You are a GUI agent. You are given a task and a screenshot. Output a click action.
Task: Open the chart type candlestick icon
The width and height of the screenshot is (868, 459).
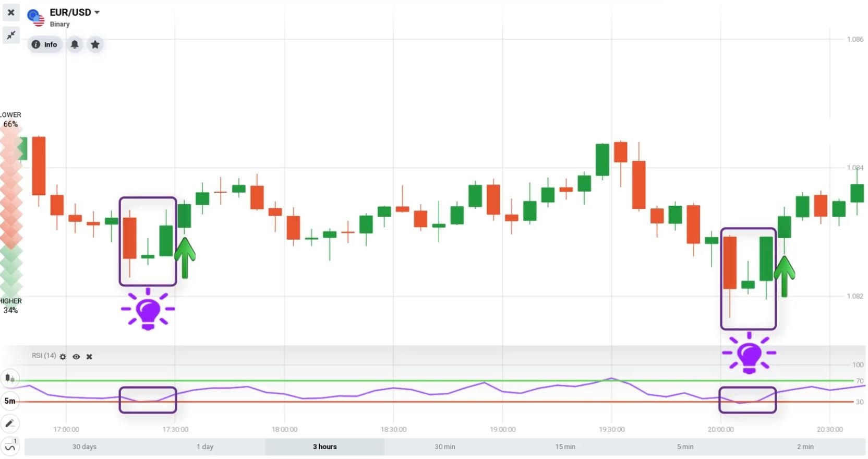tap(10, 378)
